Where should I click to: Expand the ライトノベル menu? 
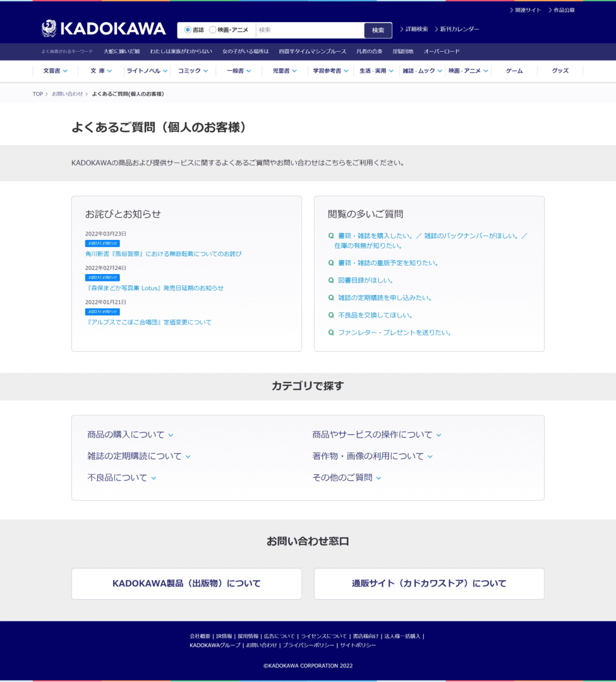click(x=147, y=71)
